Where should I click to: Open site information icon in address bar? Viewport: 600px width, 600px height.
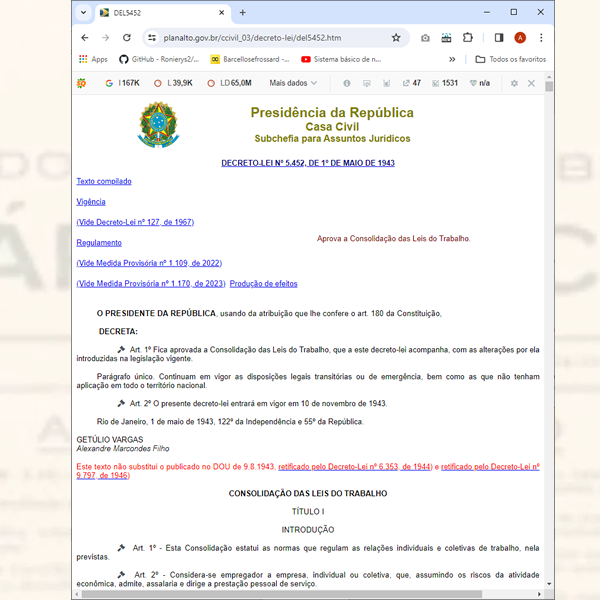click(x=152, y=38)
